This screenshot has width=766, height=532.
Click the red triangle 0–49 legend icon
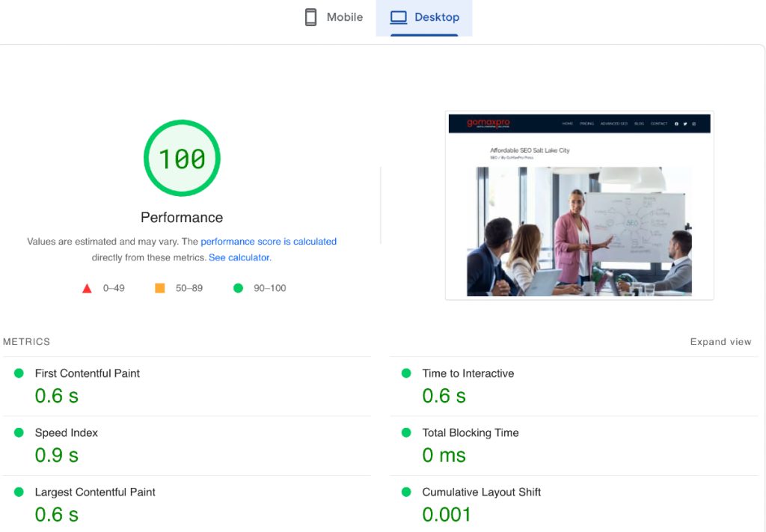click(87, 288)
